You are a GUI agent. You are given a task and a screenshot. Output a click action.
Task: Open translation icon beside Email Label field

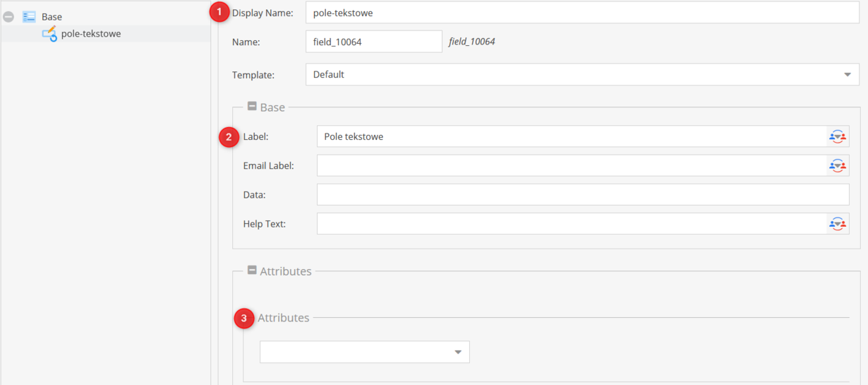click(838, 165)
